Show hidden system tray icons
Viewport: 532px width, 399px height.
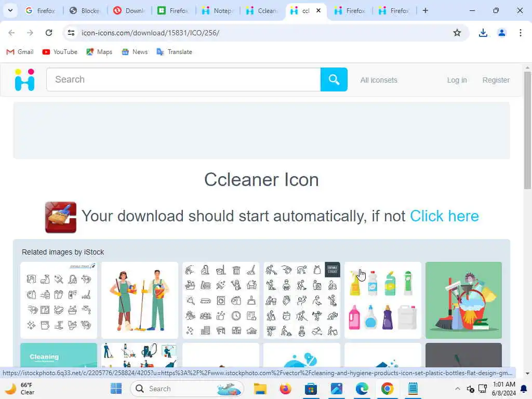pos(457,389)
